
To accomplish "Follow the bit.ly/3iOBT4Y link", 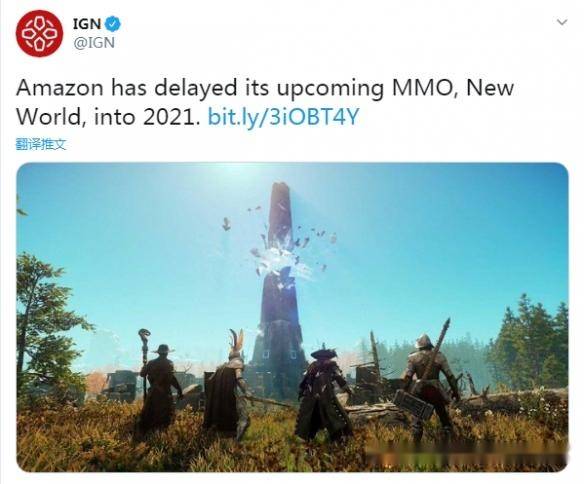I will tap(283, 117).
